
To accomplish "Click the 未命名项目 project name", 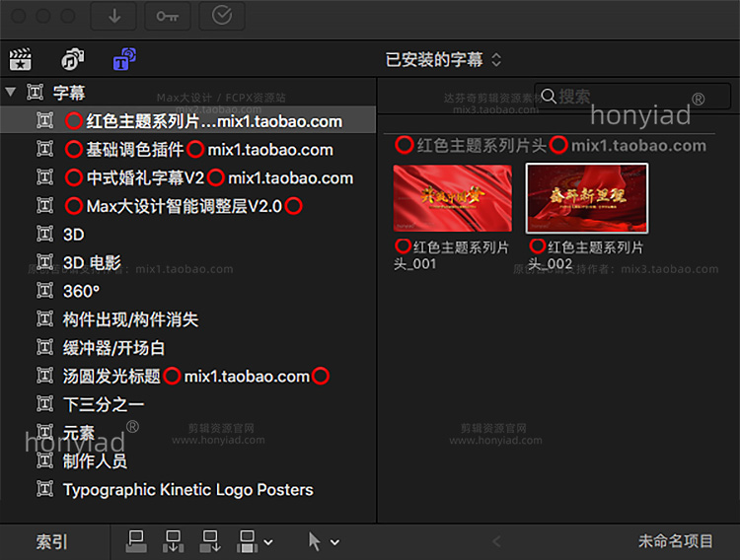I will [x=675, y=541].
